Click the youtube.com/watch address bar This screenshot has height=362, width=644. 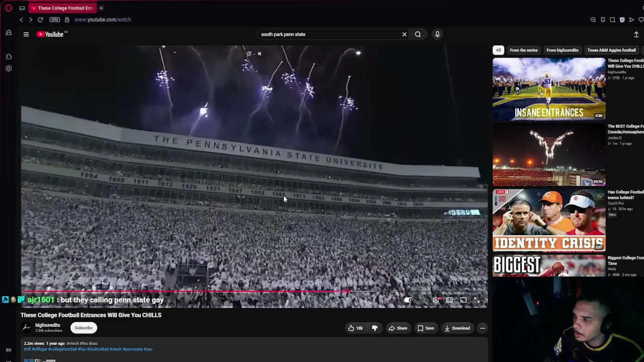[x=103, y=20]
